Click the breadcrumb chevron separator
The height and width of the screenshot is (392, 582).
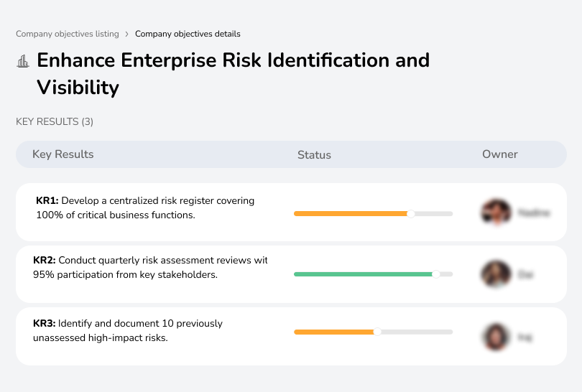point(127,34)
